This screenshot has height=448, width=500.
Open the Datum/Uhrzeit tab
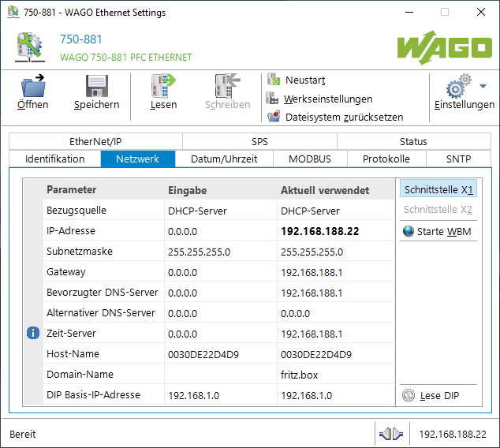(222, 159)
